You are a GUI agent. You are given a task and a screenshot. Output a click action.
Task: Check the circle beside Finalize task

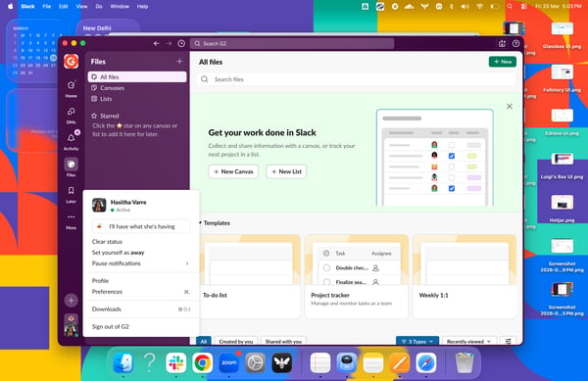coord(326,282)
